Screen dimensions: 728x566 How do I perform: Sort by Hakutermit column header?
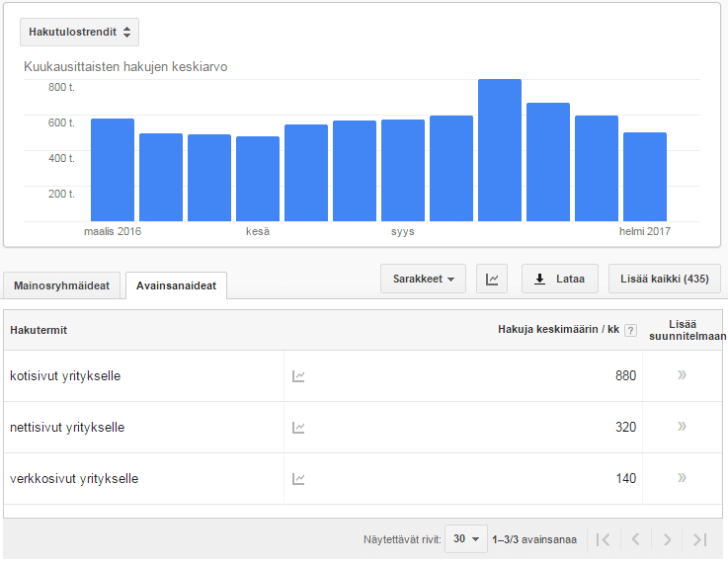coord(39,330)
